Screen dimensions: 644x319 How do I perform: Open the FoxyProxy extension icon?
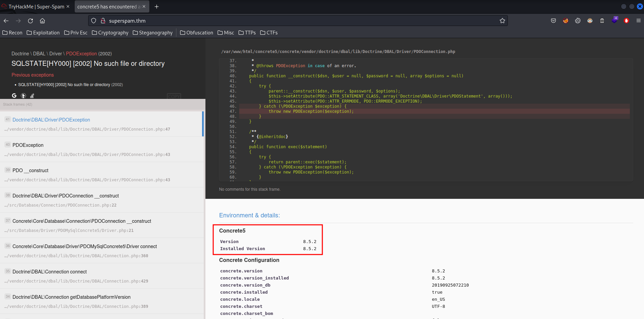pos(566,21)
